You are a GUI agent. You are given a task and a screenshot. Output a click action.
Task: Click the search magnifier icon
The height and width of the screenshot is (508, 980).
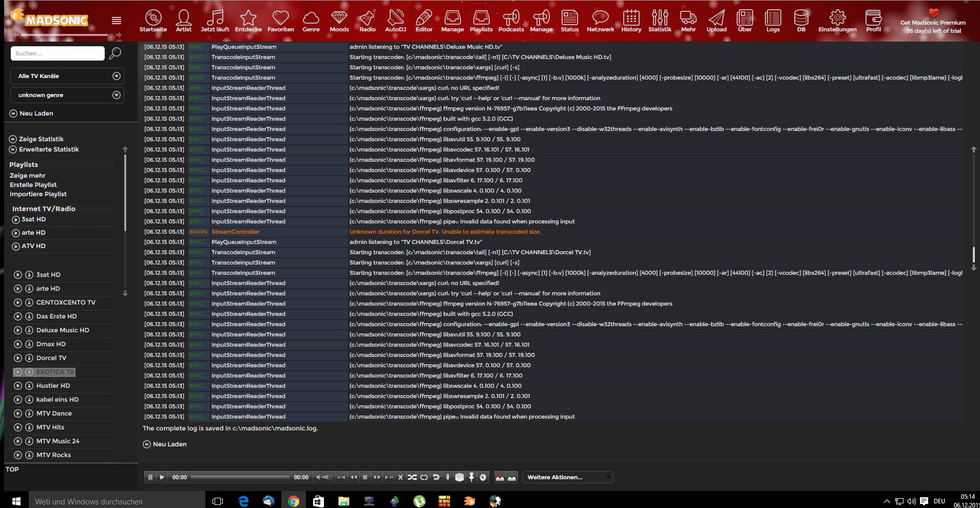116,53
